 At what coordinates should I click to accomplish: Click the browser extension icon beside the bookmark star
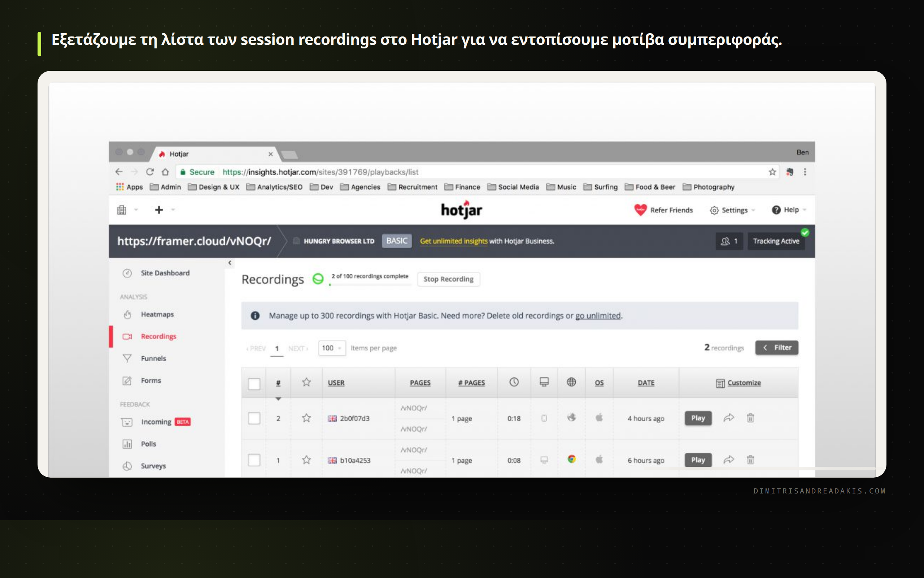790,172
